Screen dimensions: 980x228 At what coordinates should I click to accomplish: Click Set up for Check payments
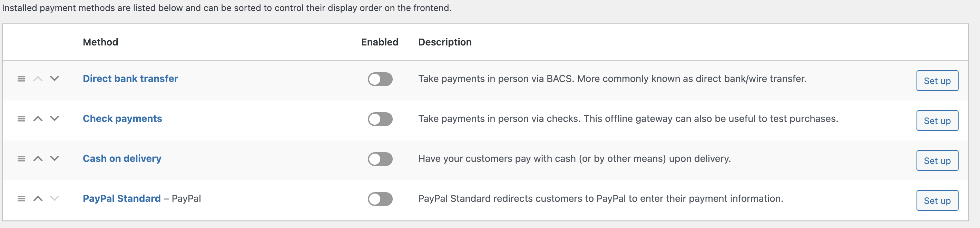(x=937, y=121)
